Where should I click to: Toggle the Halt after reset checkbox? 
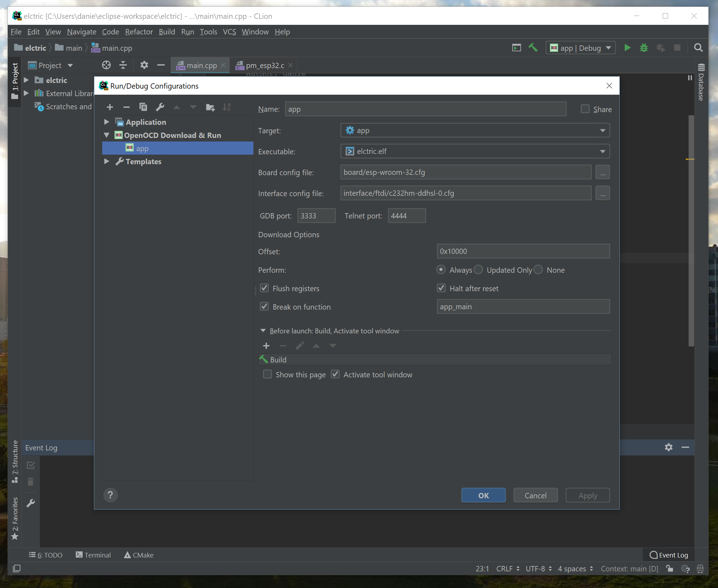click(441, 289)
